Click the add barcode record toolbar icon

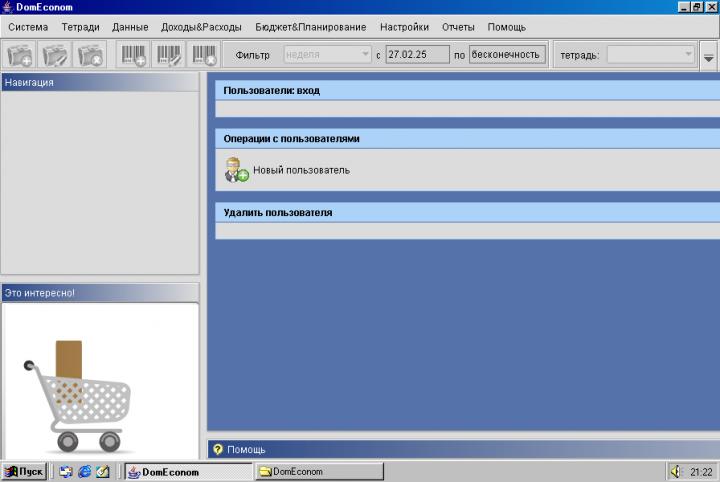134,55
